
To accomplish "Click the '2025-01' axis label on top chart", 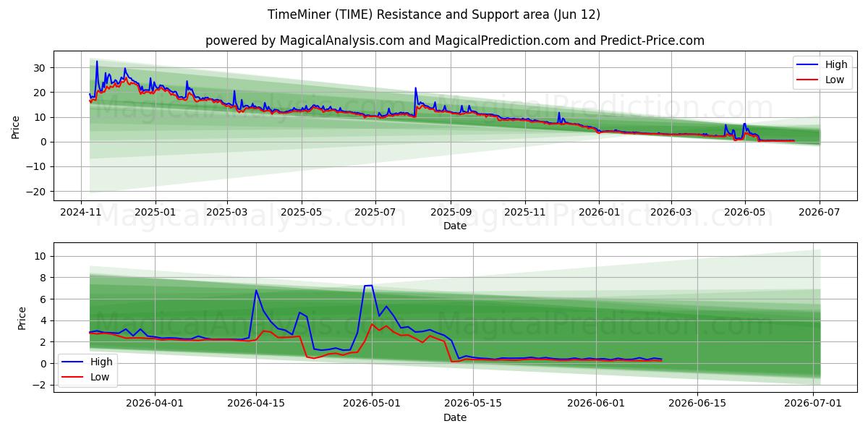I will point(155,213).
